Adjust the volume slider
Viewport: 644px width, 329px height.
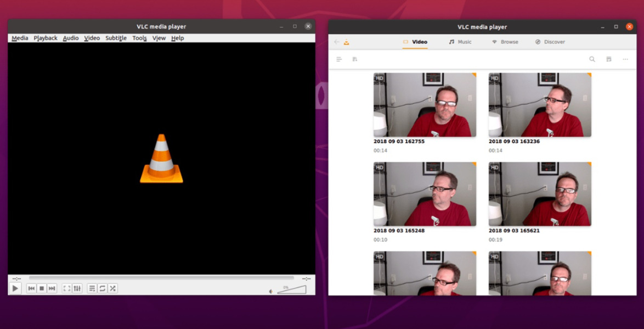[292, 289]
